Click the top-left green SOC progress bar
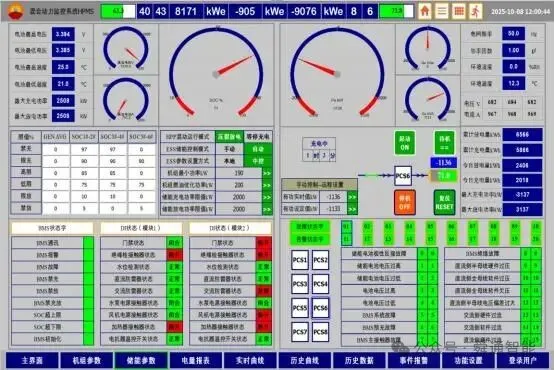554x370 pixels. [x=118, y=11]
